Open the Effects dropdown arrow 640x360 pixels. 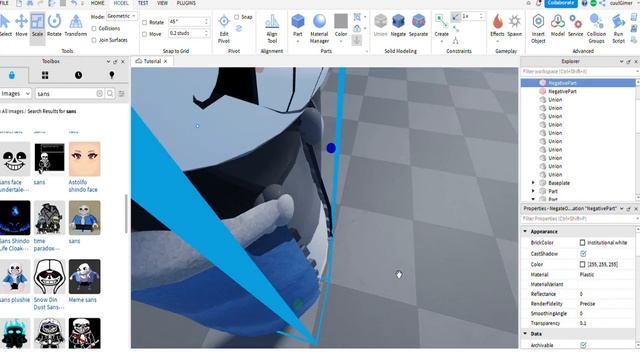point(497,41)
